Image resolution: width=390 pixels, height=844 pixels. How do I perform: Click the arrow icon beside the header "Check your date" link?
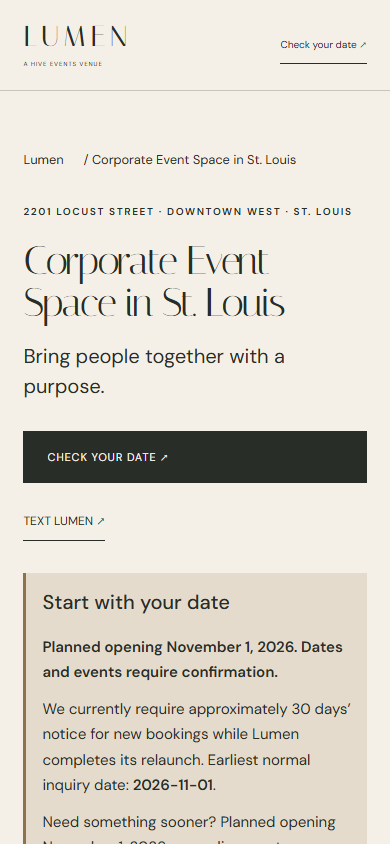[x=363, y=45]
